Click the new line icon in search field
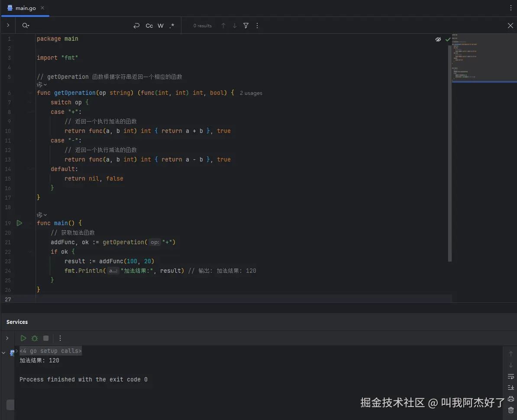517x420 pixels. 136,26
